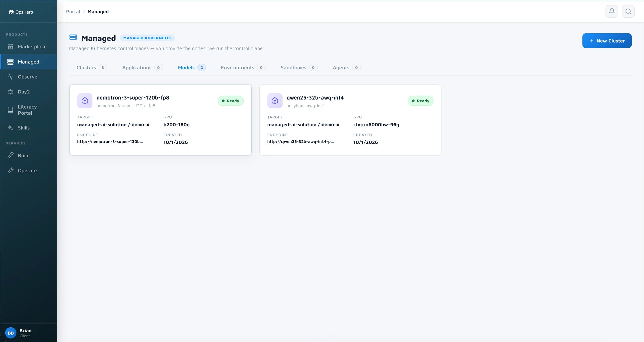
Task: Click the OpsHero logo in the sidebar
Action: click(x=21, y=12)
